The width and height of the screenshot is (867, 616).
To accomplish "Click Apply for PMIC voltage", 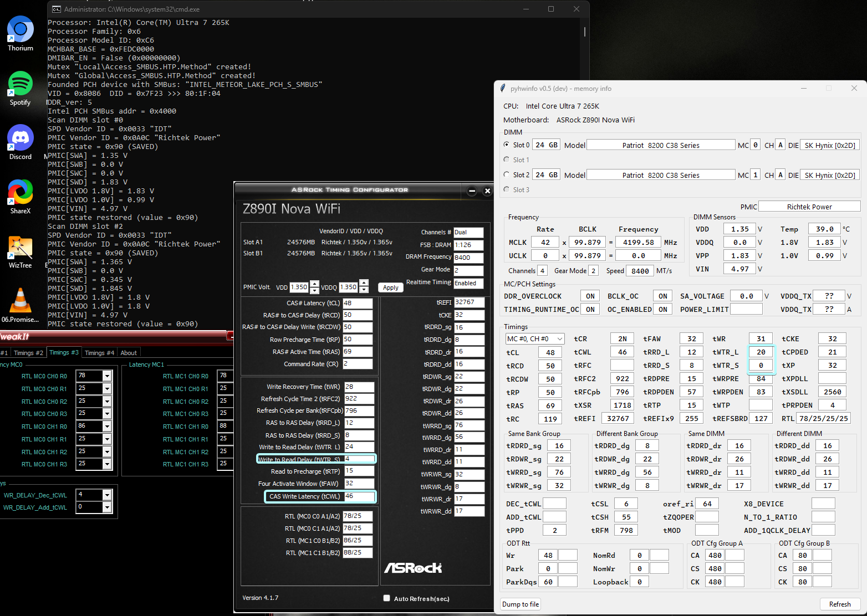I will (391, 288).
